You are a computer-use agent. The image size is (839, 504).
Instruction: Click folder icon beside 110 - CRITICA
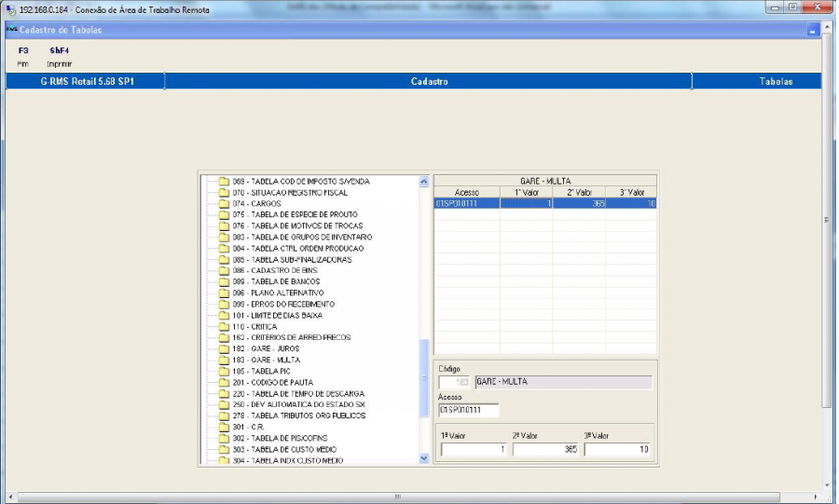[x=224, y=327]
